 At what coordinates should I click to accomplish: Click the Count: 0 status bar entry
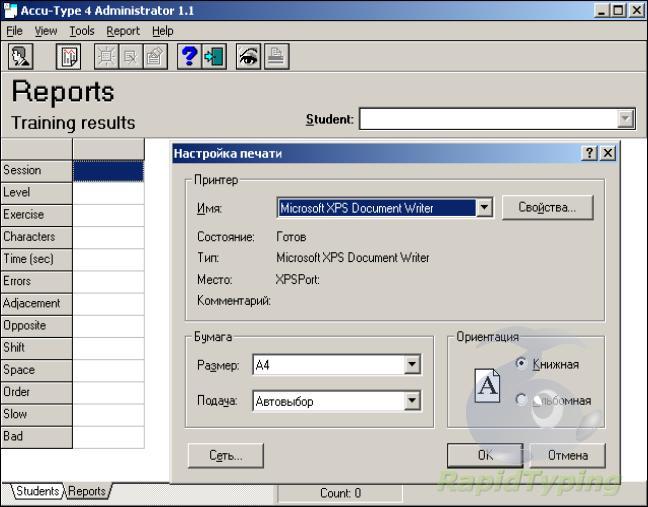coord(340,493)
